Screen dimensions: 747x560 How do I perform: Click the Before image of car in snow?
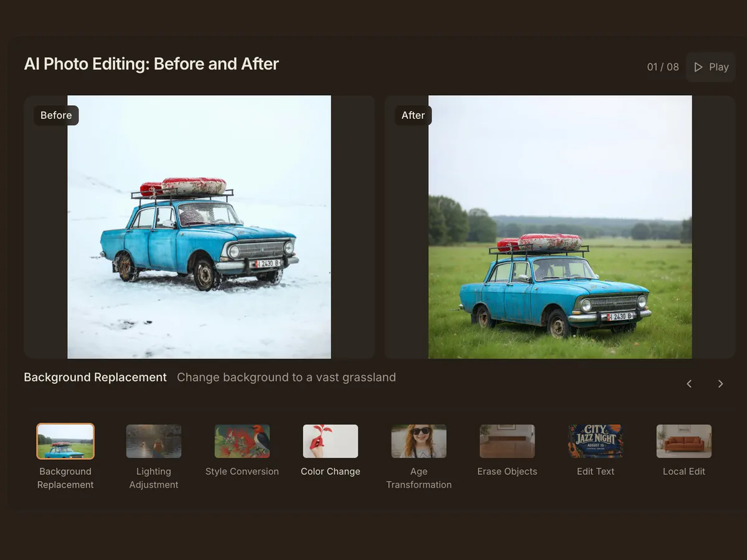tap(199, 227)
